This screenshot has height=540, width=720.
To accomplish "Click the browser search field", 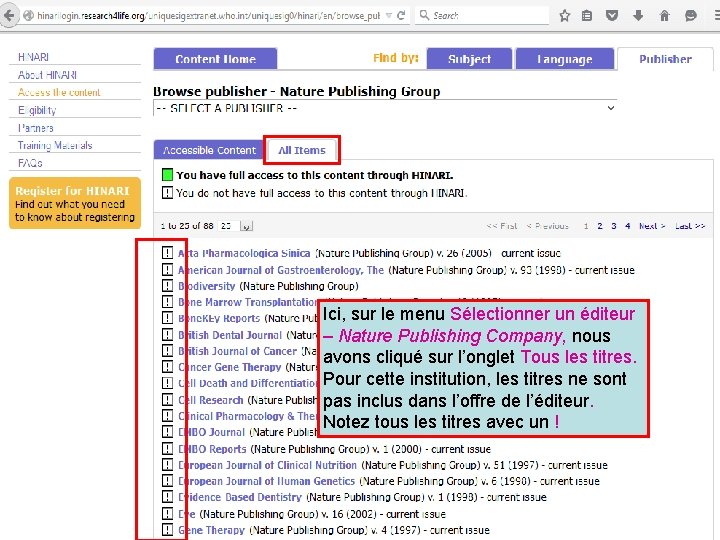I will (x=482, y=16).
